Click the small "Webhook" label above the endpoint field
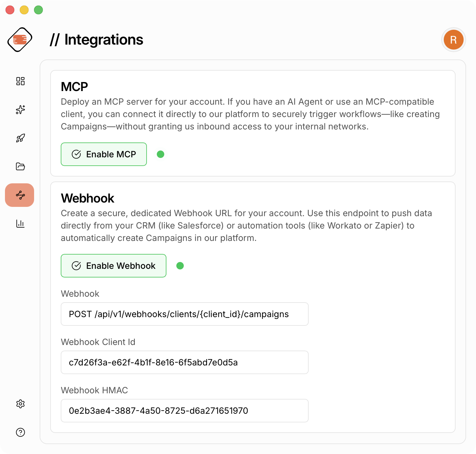The image size is (476, 454). point(80,294)
